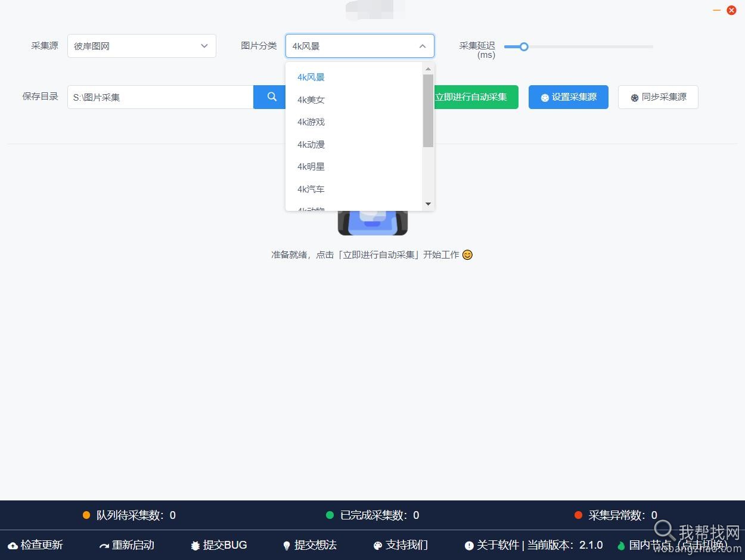Click the 立即进行自动采集 green button
Screen dimensions: 745x560
coord(476,97)
